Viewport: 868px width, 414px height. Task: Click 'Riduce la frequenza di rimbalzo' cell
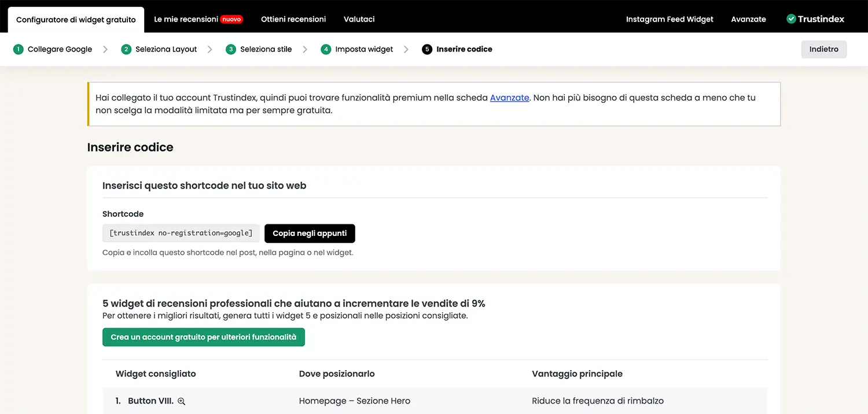[x=598, y=401]
